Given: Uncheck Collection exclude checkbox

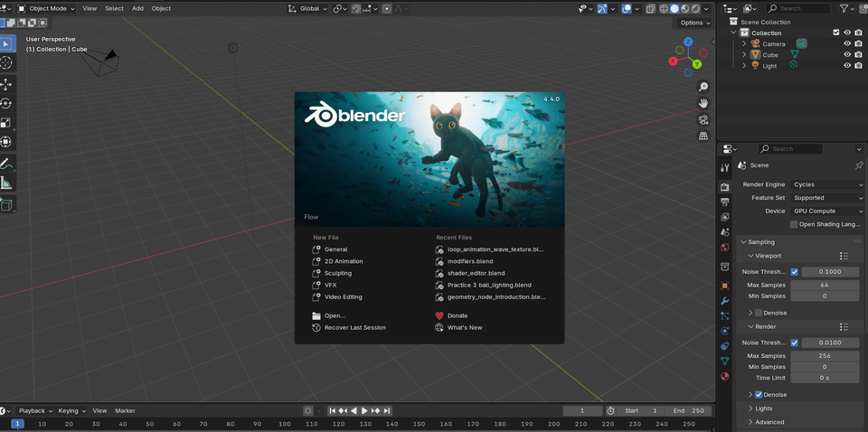Looking at the screenshot, I should pyautogui.click(x=835, y=33).
